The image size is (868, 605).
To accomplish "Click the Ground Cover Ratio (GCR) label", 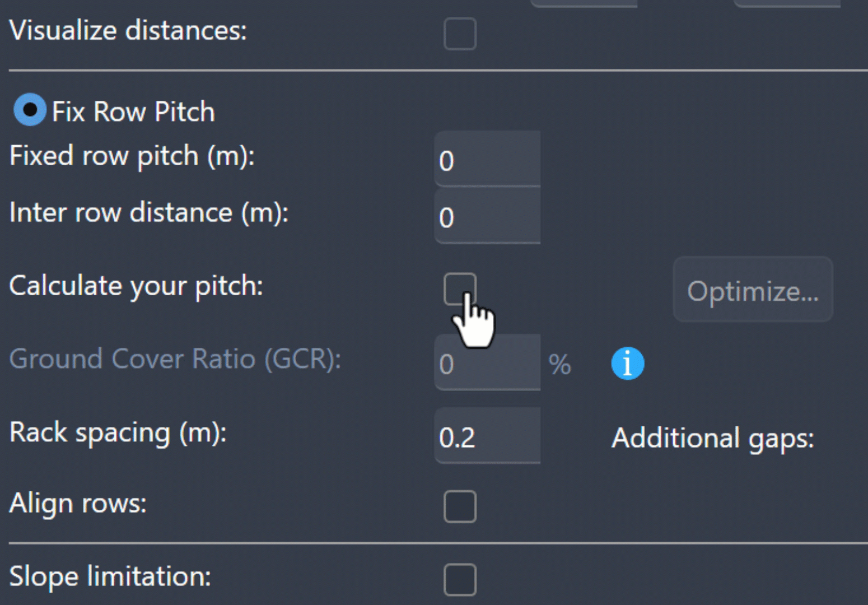I will coord(175,359).
